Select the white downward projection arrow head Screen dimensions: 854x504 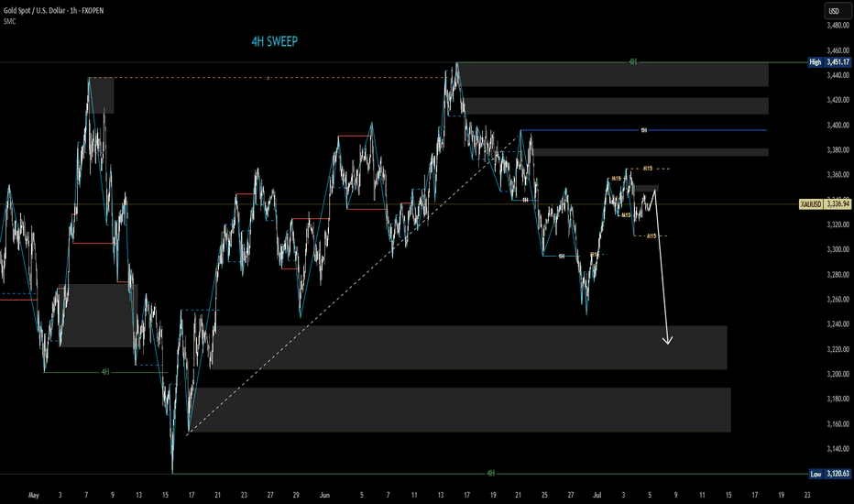click(667, 339)
